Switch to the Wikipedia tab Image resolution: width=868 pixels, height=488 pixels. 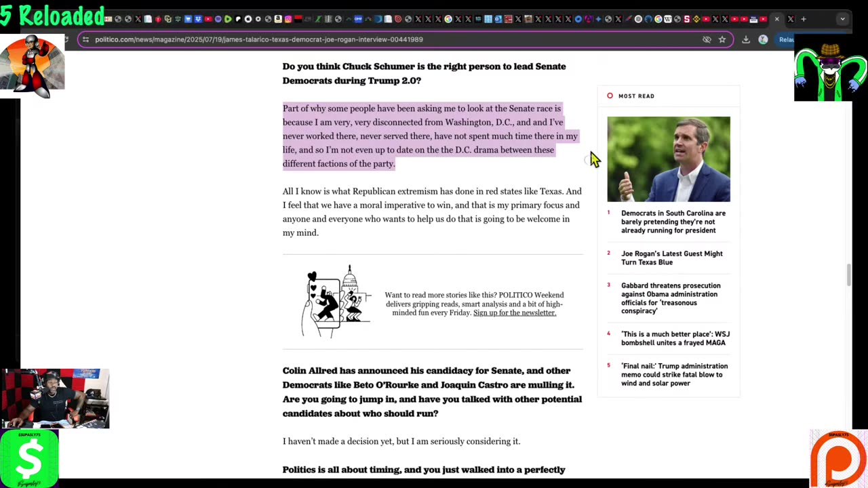point(667,19)
